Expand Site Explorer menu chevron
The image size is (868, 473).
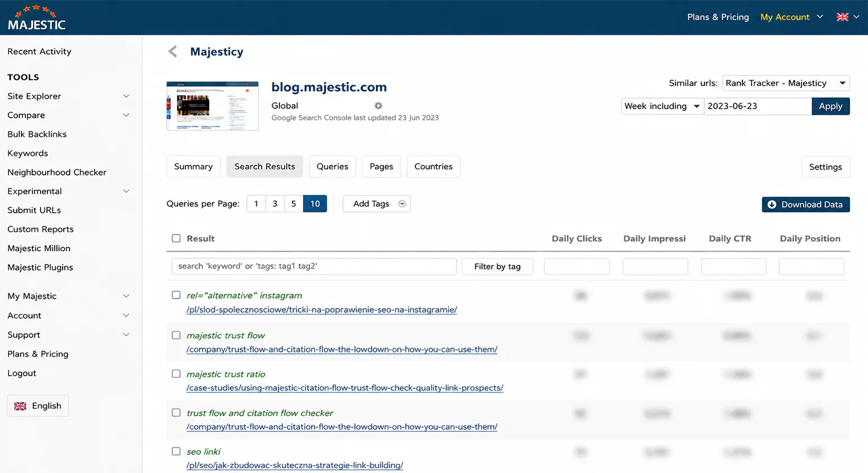click(126, 96)
